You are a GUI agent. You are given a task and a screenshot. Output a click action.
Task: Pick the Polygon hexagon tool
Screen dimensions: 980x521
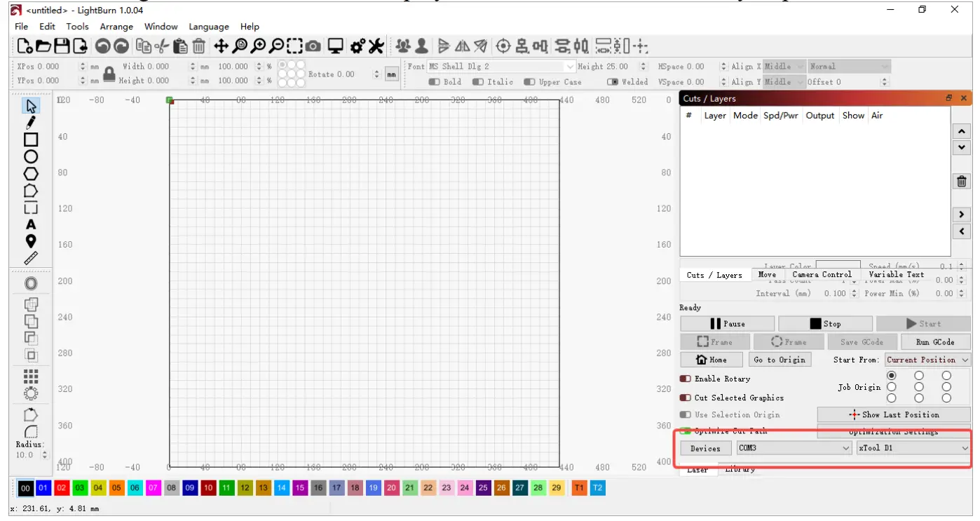tap(31, 173)
